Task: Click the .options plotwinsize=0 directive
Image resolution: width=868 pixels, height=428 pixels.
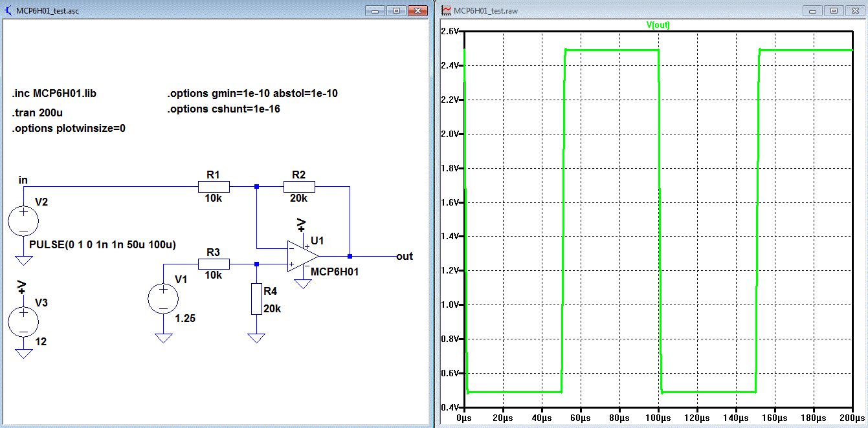Action: [x=68, y=128]
